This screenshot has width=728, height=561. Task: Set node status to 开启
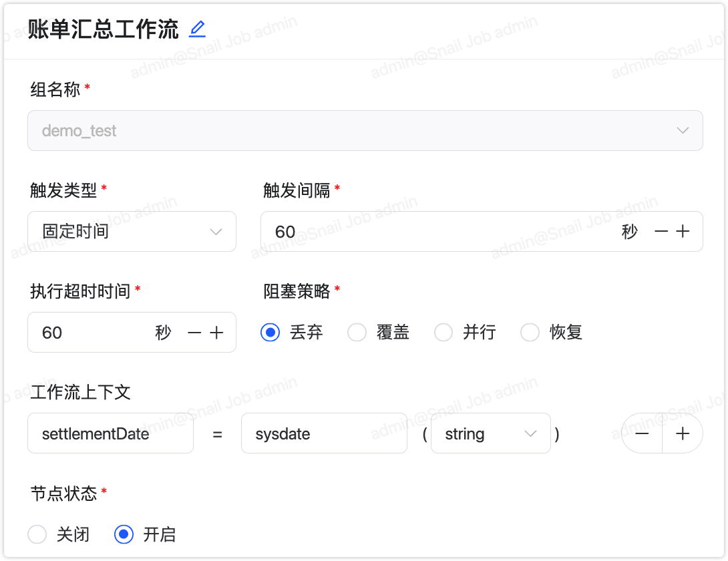coord(124,534)
